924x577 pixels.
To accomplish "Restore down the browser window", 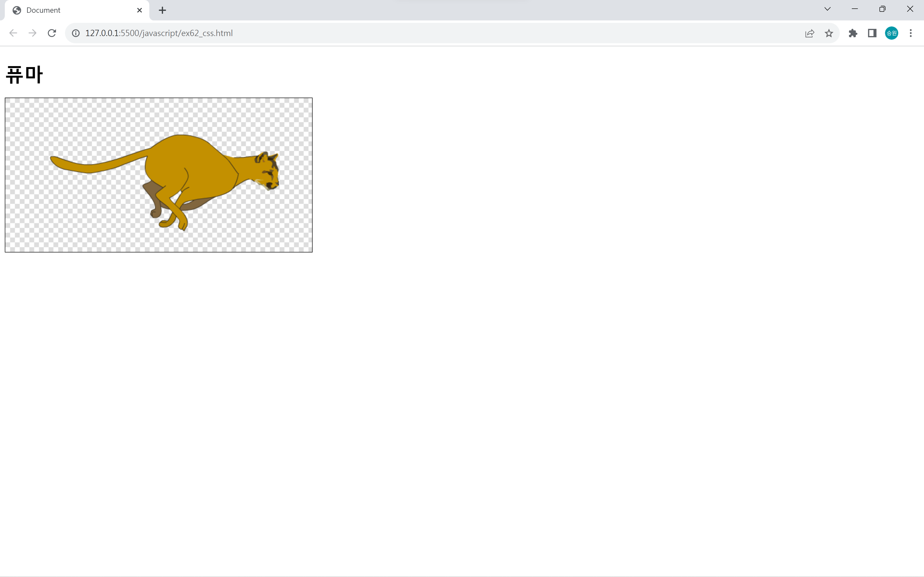I will (x=882, y=9).
